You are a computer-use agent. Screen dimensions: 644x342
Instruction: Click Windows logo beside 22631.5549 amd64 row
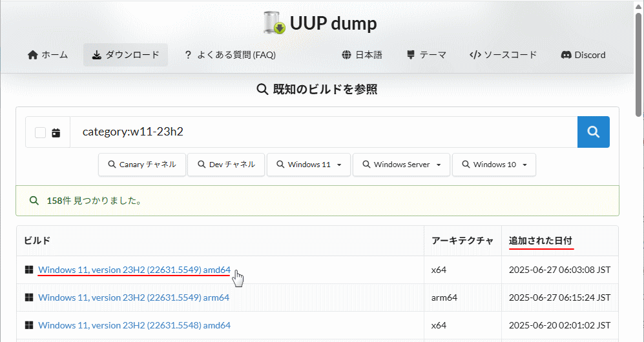point(29,270)
